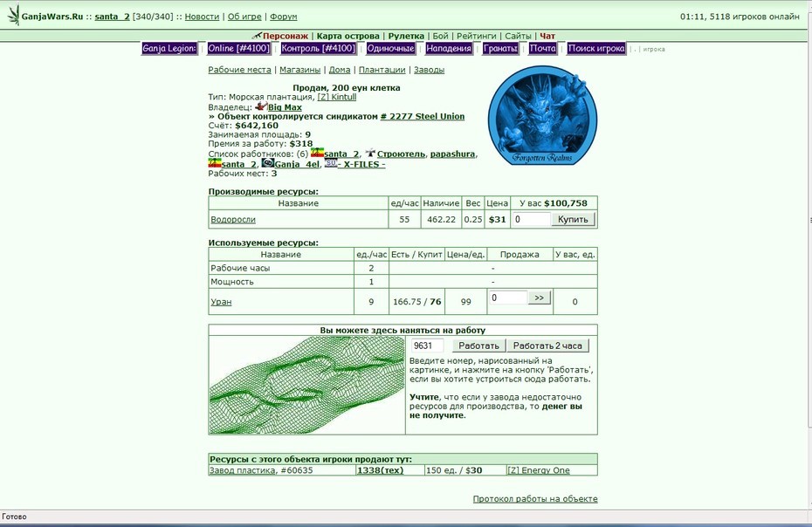
Task: Click the Одиночные toolbar button
Action: (390, 49)
